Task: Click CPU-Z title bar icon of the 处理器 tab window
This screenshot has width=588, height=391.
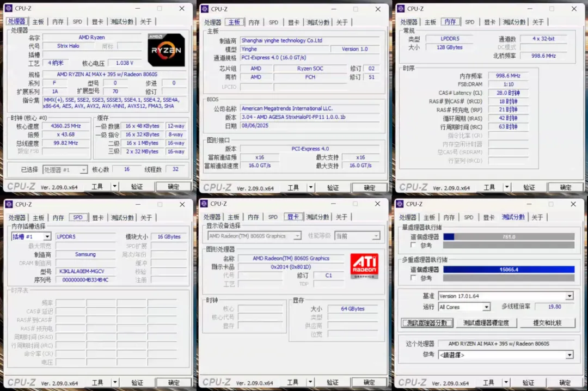Action: tap(8, 9)
